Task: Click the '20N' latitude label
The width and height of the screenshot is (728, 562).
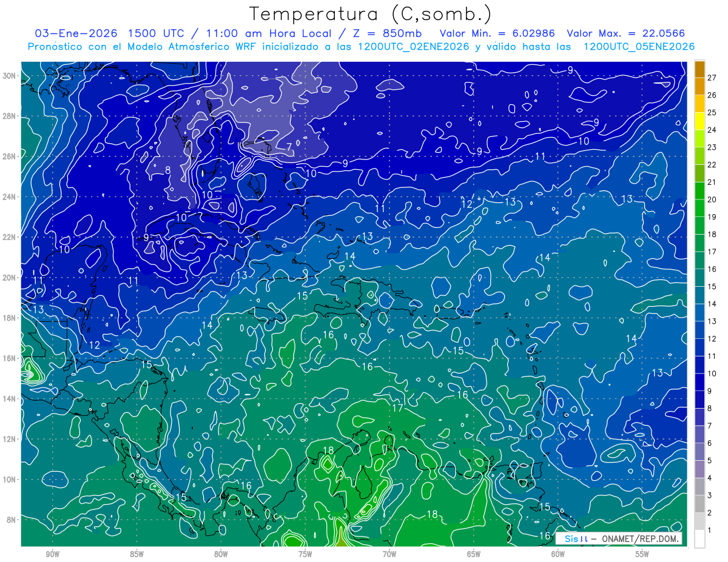Action: tap(10, 278)
